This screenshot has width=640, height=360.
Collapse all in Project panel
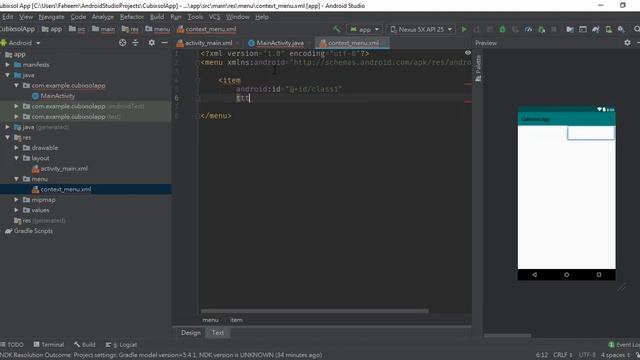click(x=136, y=42)
